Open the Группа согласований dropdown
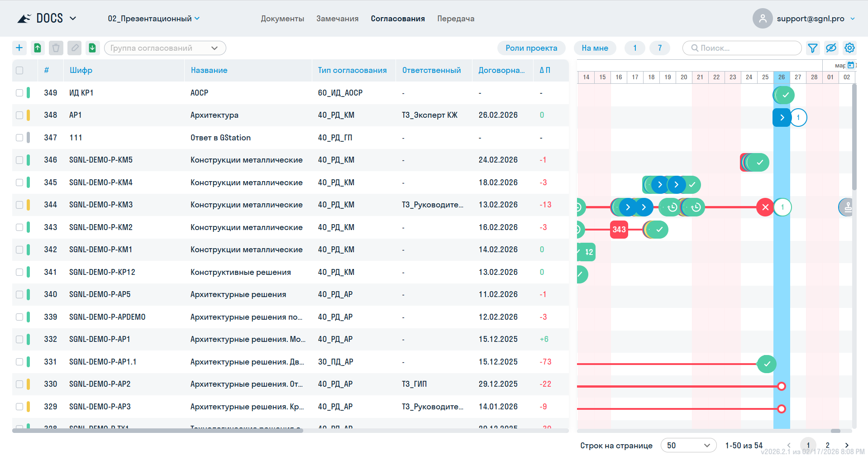This screenshot has height=456, width=868. pyautogui.click(x=165, y=48)
